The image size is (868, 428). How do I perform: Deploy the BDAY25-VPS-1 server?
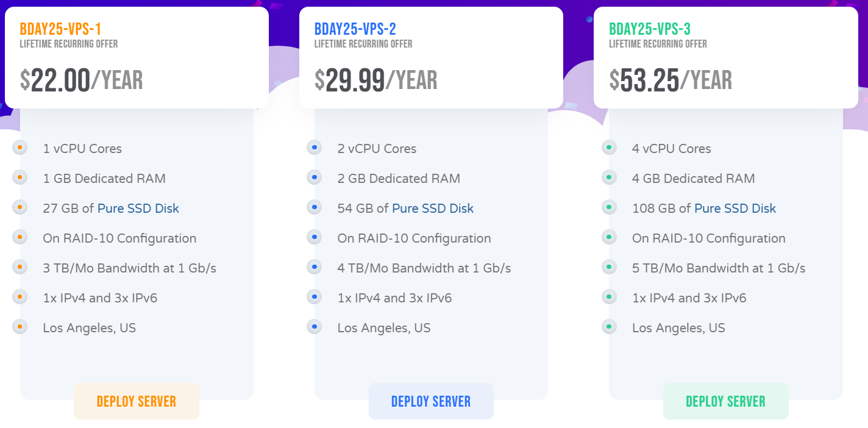click(x=137, y=401)
